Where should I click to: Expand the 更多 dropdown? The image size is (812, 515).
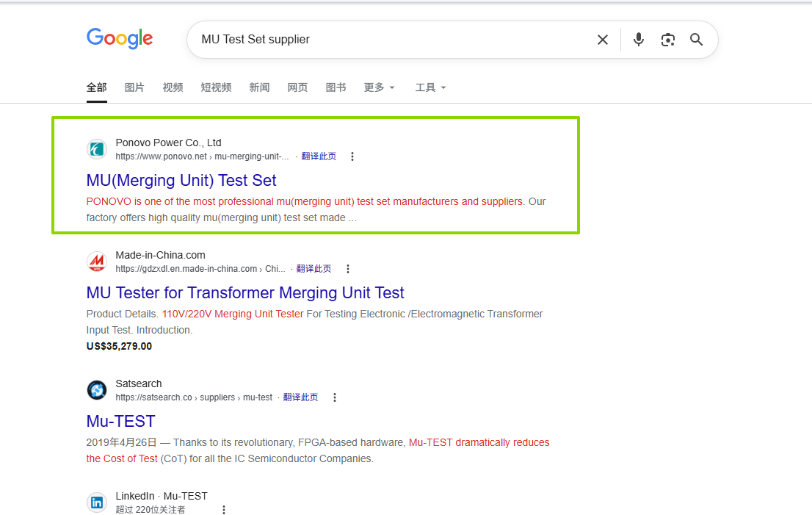379,87
